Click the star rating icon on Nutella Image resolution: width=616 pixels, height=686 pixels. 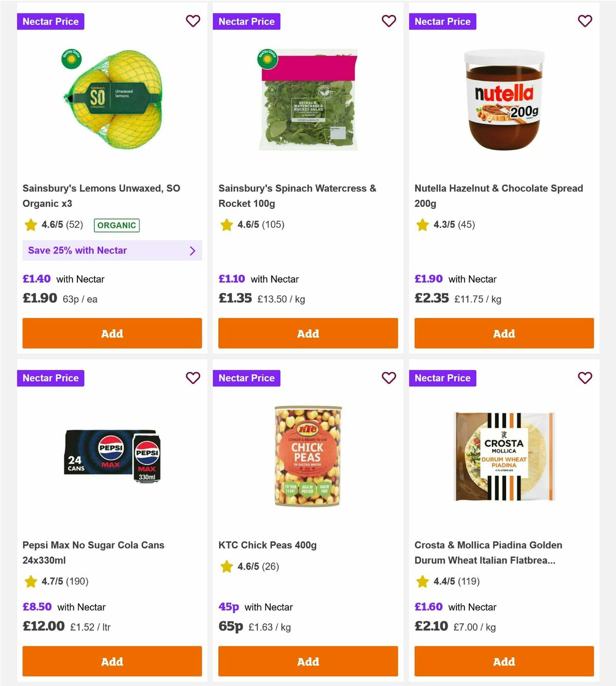coord(422,225)
